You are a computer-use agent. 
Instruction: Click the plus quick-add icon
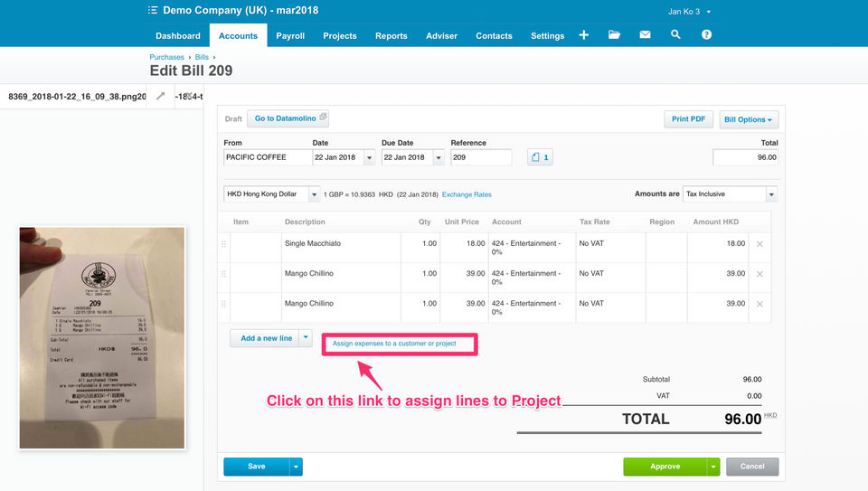click(583, 35)
